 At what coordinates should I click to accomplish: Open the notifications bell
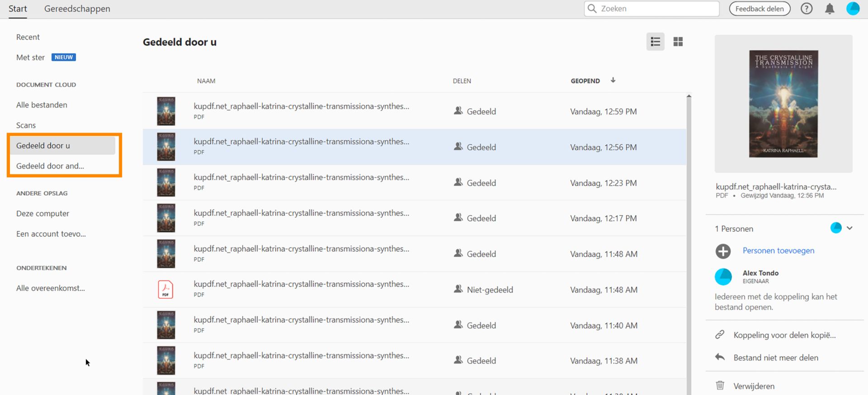pyautogui.click(x=830, y=9)
